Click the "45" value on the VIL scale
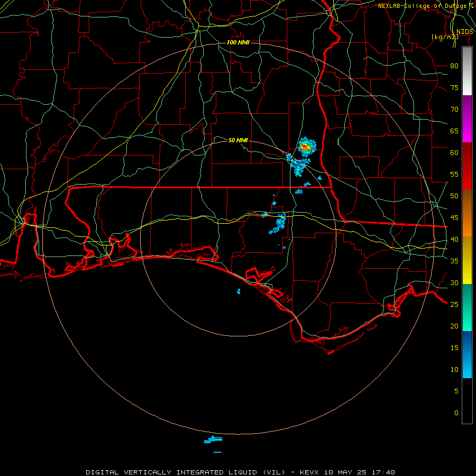Viewport: 476px width, 476px height. click(454, 218)
